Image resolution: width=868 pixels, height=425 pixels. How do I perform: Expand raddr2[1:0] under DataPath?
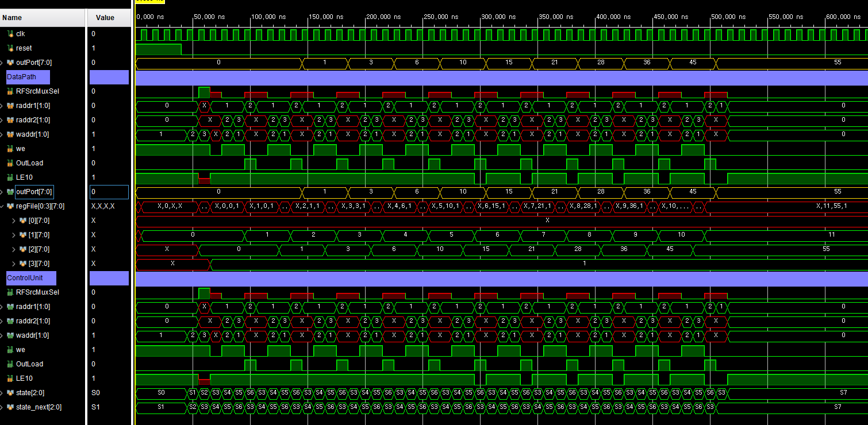pos(2,120)
